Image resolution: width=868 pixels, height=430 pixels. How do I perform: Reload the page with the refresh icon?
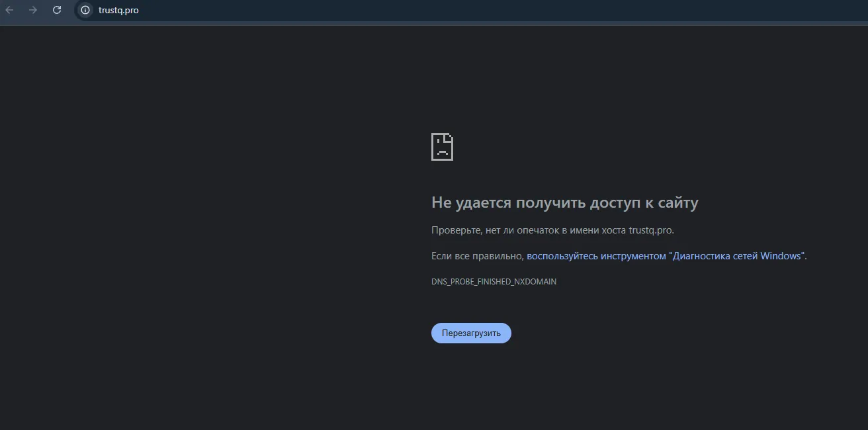pyautogui.click(x=57, y=10)
